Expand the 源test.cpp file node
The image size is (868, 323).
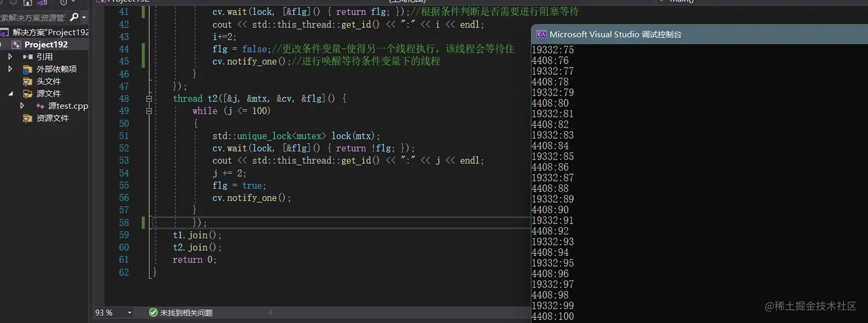point(22,106)
